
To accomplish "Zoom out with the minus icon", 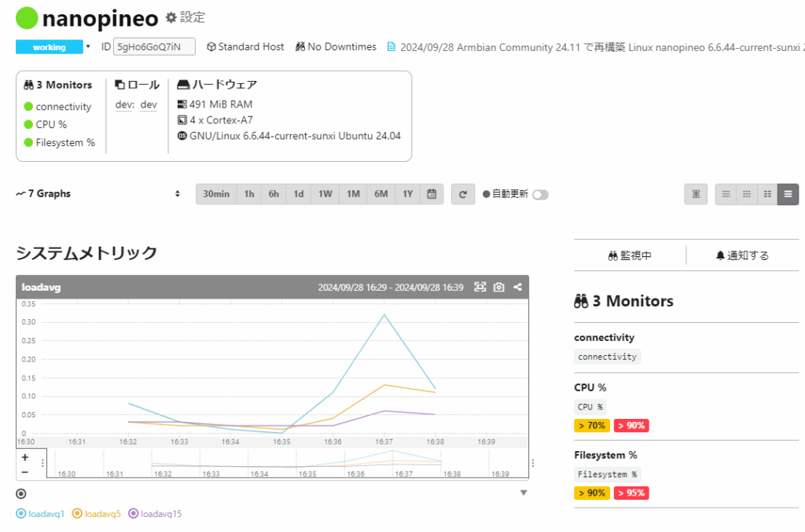I will pyautogui.click(x=25, y=471).
